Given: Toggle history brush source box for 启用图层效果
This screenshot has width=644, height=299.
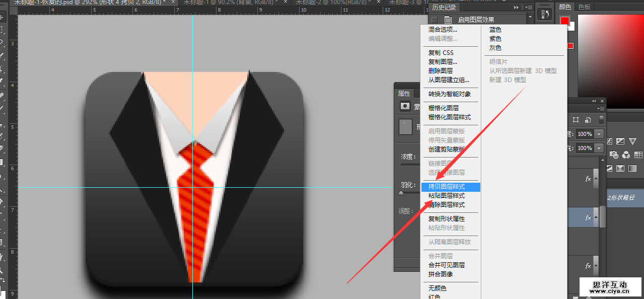Looking at the screenshot, I should click(x=434, y=20).
